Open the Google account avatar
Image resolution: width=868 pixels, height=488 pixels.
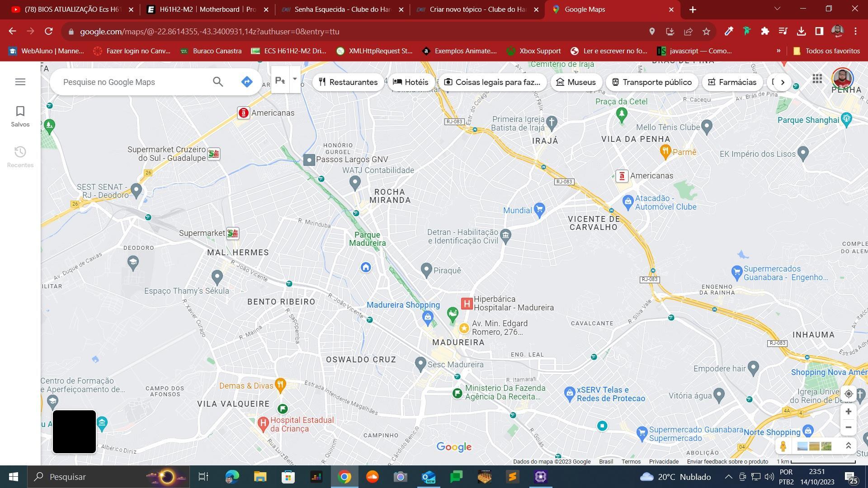[842, 79]
